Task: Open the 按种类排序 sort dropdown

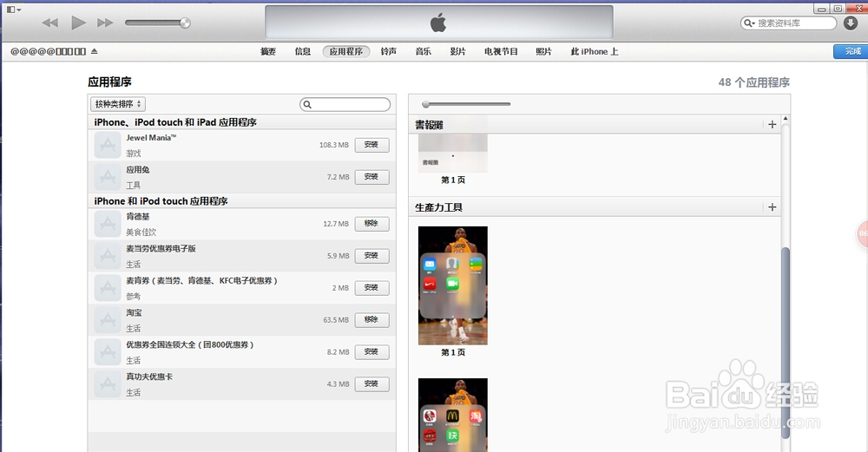Action: click(x=118, y=104)
